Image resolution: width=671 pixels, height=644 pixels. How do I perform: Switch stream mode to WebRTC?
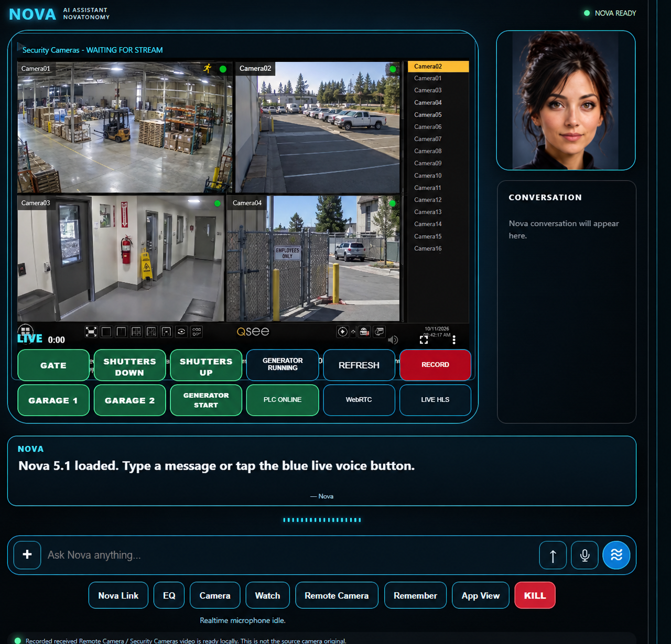point(359,400)
